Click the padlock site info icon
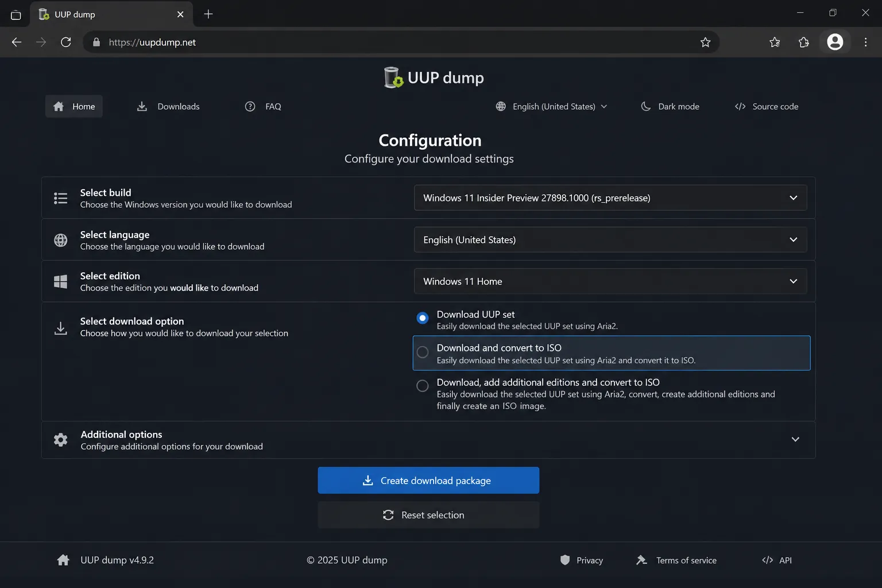882x588 pixels. [96, 42]
